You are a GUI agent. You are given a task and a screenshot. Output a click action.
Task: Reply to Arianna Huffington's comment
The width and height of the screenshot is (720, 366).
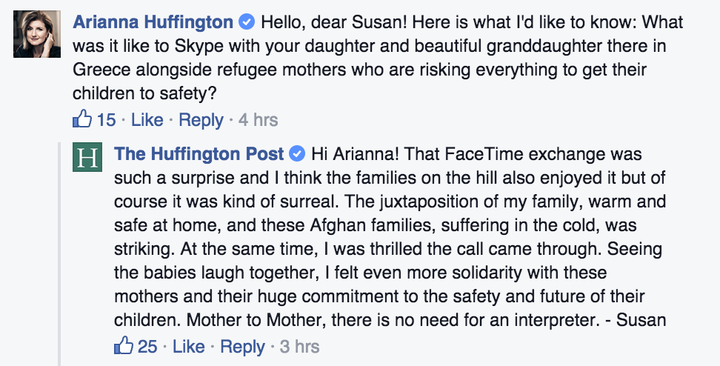(x=201, y=120)
